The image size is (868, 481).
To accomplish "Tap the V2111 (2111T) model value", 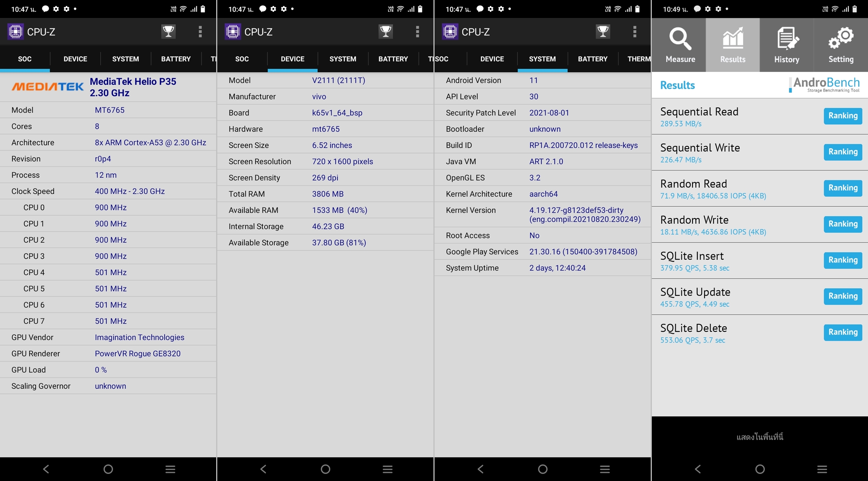I will [338, 80].
